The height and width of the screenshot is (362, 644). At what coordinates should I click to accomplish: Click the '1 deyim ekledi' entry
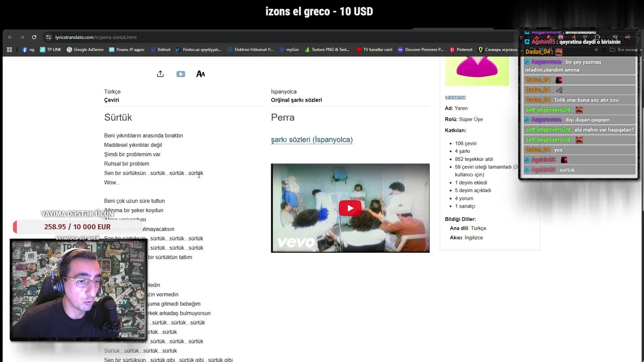pos(471,183)
